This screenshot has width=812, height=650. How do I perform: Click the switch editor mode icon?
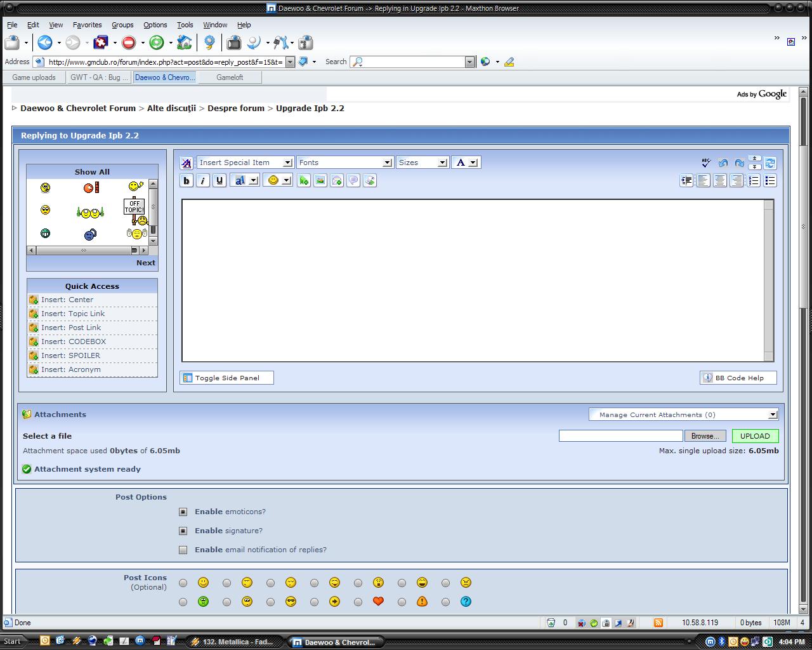(770, 162)
